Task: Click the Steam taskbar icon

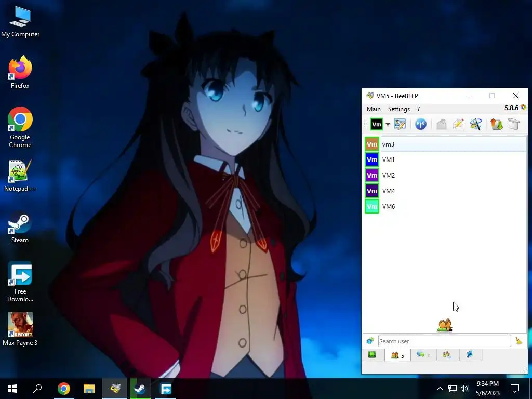Action: [x=140, y=389]
